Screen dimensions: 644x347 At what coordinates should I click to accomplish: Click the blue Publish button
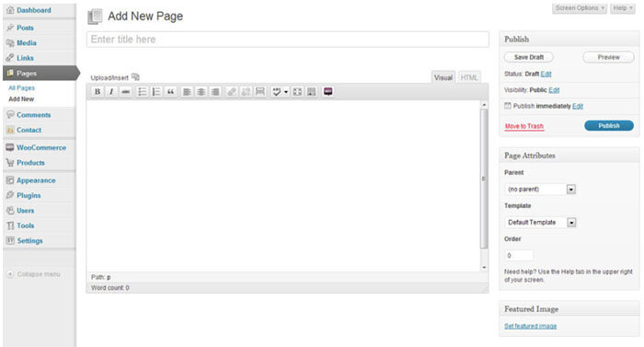click(x=609, y=126)
